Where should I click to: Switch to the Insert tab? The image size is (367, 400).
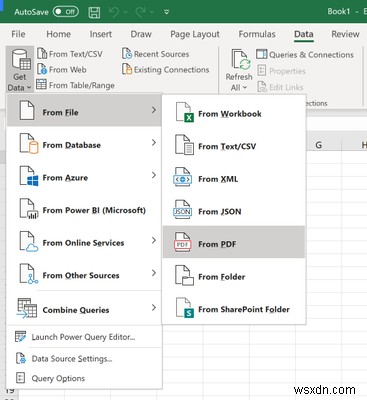coord(100,34)
